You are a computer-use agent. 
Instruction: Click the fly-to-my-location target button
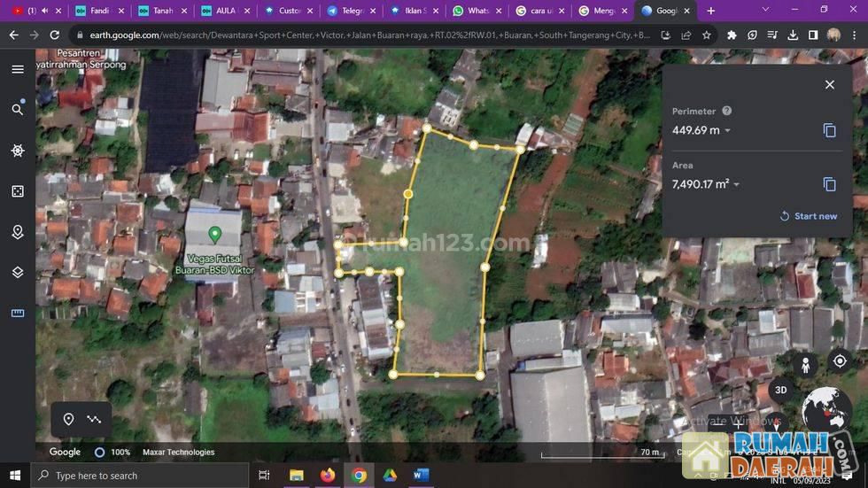(x=840, y=361)
